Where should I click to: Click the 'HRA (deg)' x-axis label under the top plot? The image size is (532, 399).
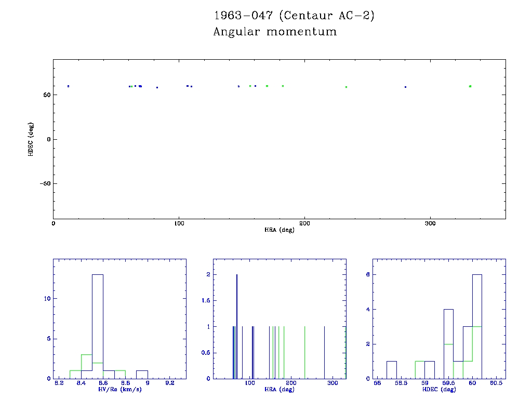click(x=279, y=230)
